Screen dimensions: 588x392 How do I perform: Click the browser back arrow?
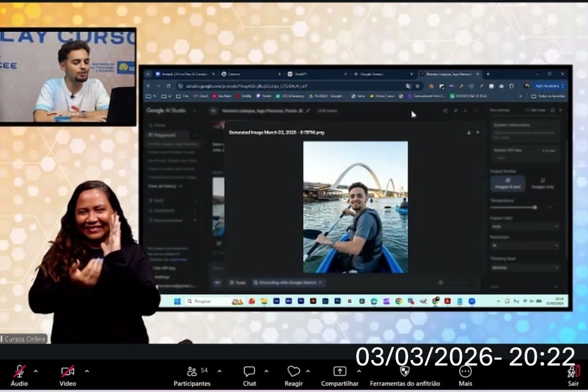pyautogui.click(x=149, y=86)
